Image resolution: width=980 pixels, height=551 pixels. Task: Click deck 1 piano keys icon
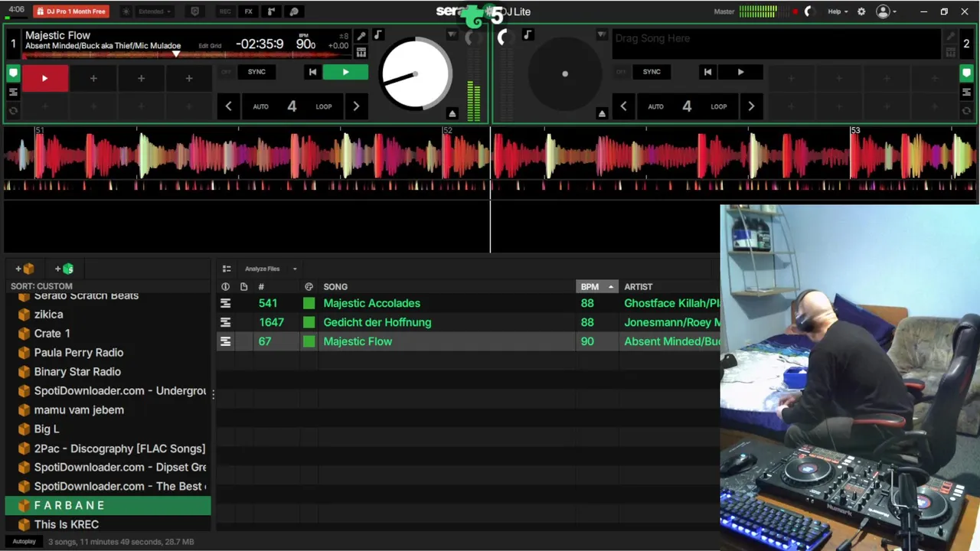[x=361, y=52]
